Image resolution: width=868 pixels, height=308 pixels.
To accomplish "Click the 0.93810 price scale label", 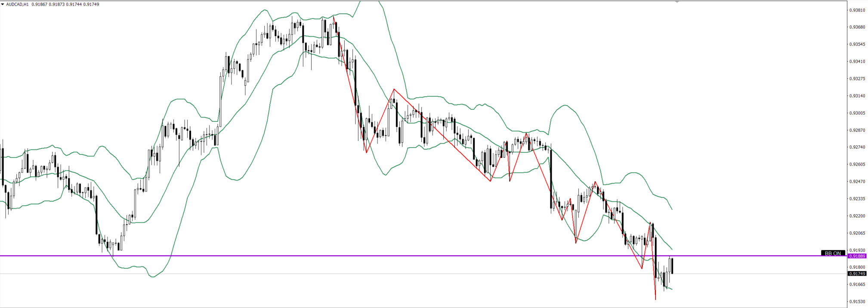I will coord(856,10).
